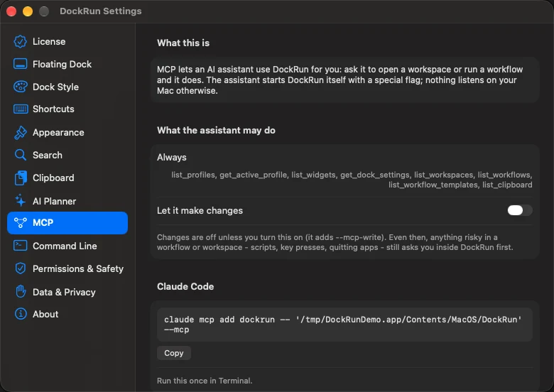Screen dimensions: 554x392
Task: Click the Appearance paintbrush icon
Action: point(20,132)
